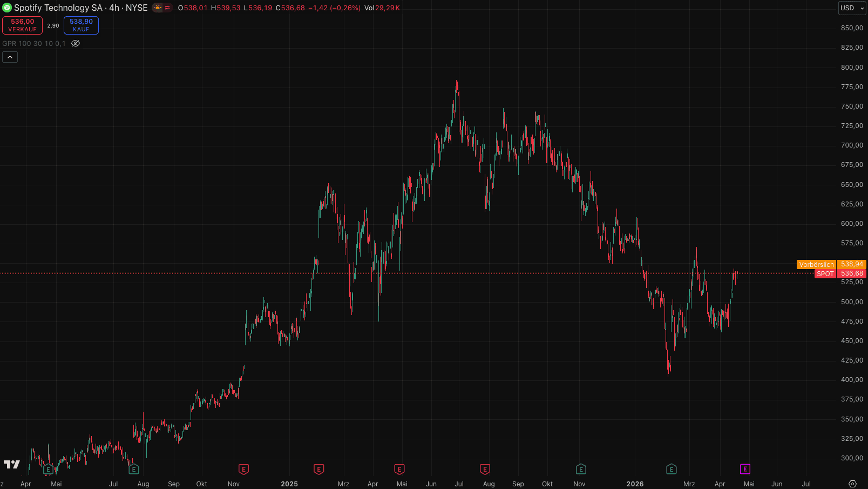Select the GPR 100 30 10 0,1 indicator label
Screen dimensions: 868x489
point(33,44)
